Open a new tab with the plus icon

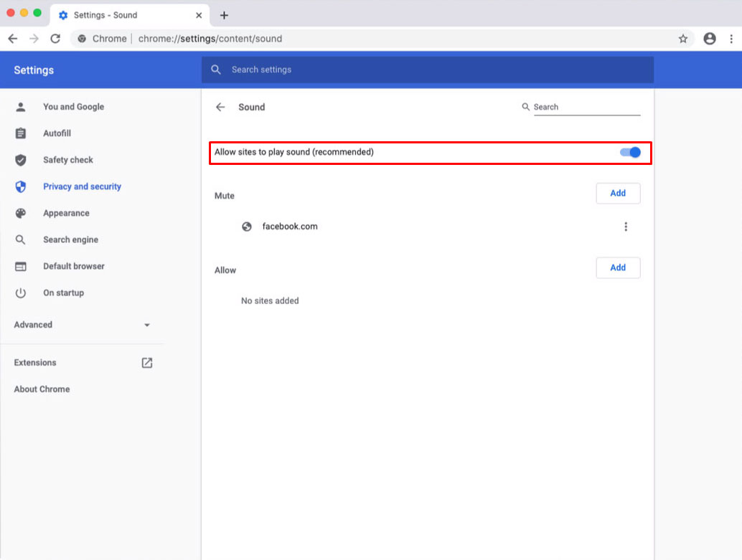click(224, 15)
